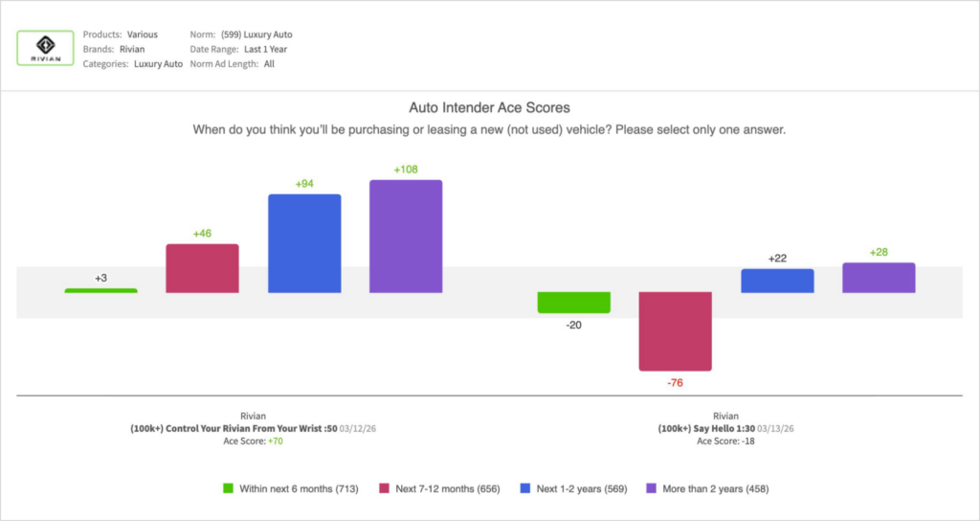Toggle green 'Within next 6 months' legend swatch
The height and width of the screenshot is (521, 980).
pos(229,488)
